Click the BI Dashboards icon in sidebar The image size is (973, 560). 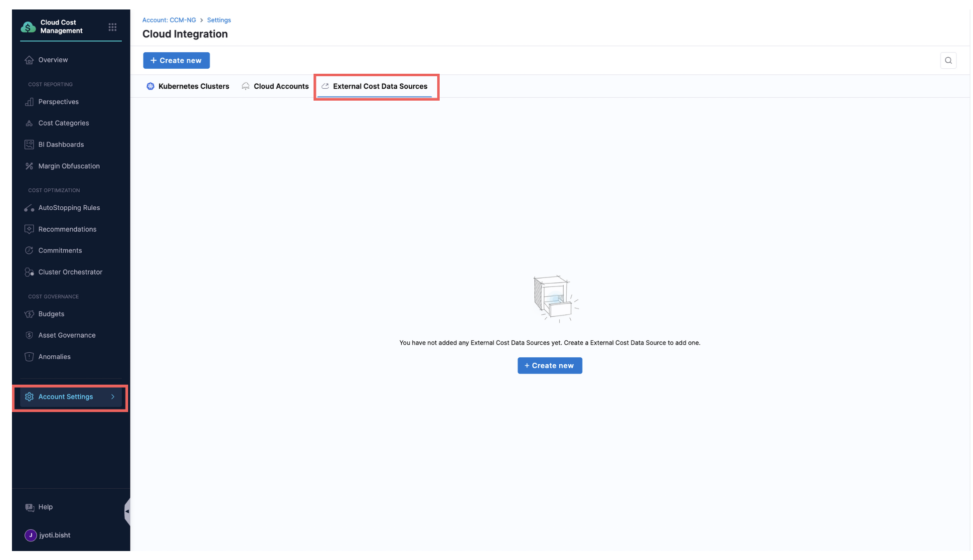click(x=29, y=144)
